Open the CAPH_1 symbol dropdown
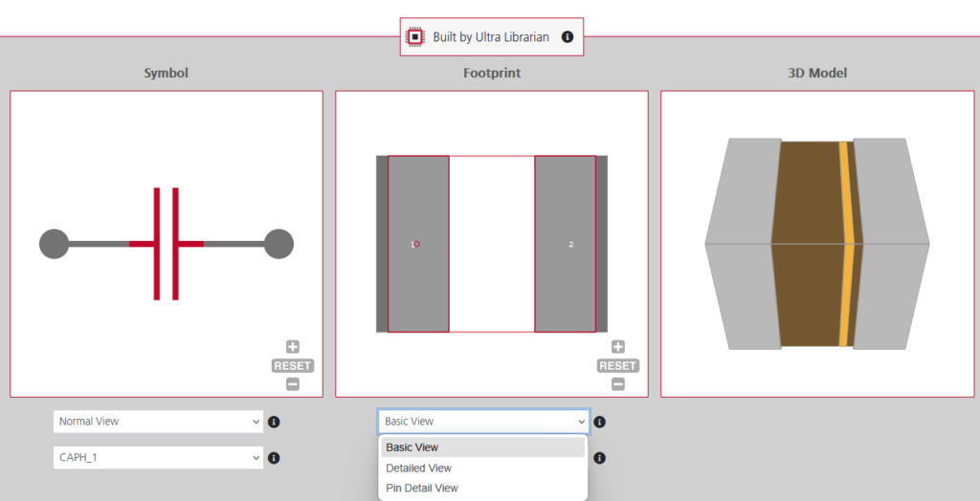Image resolution: width=980 pixels, height=501 pixels. tap(158, 458)
